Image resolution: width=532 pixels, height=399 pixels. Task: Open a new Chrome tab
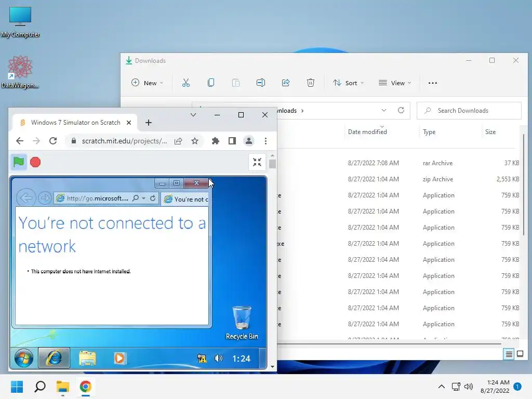(148, 123)
